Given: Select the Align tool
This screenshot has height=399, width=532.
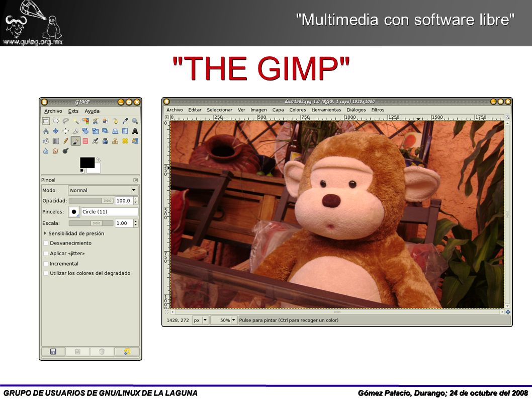Looking at the screenshot, I should 65,131.
